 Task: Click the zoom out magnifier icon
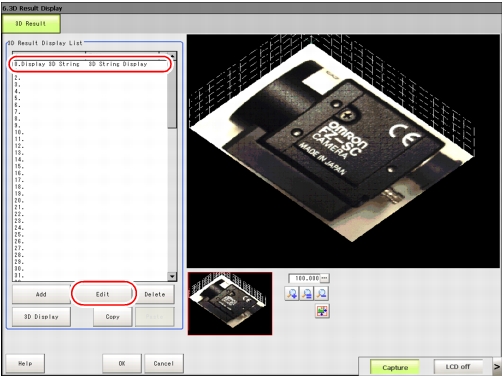[322, 294]
